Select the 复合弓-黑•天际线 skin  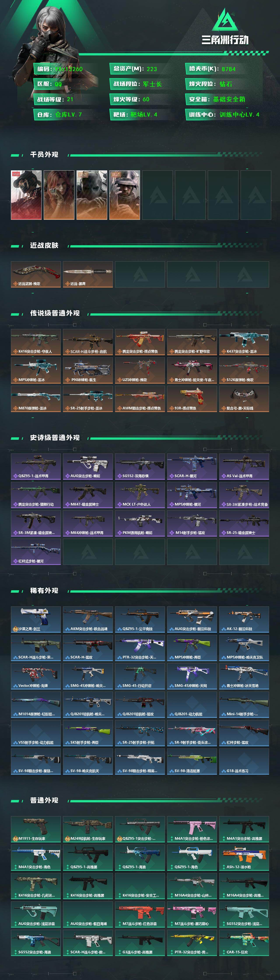click(x=244, y=399)
